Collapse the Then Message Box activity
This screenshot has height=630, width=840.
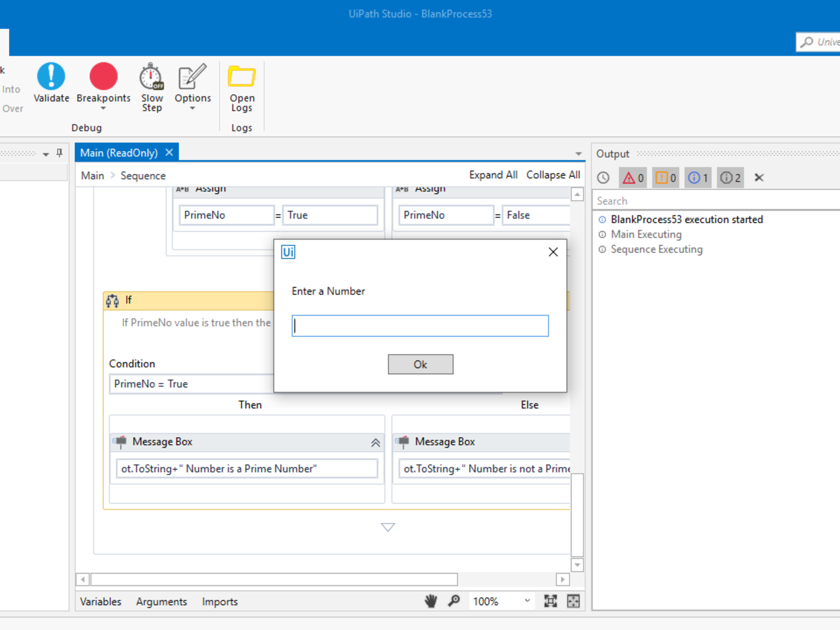[x=375, y=443]
